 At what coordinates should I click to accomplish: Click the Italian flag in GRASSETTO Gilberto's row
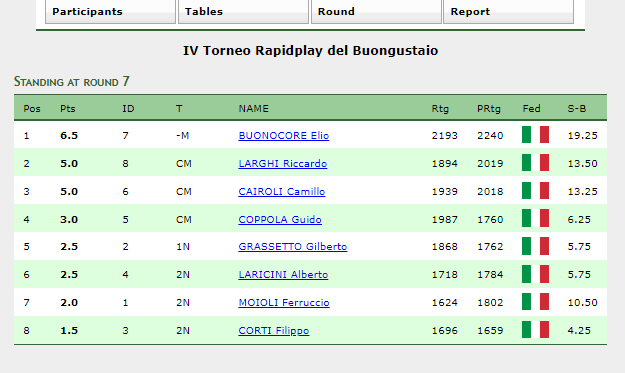(x=535, y=246)
